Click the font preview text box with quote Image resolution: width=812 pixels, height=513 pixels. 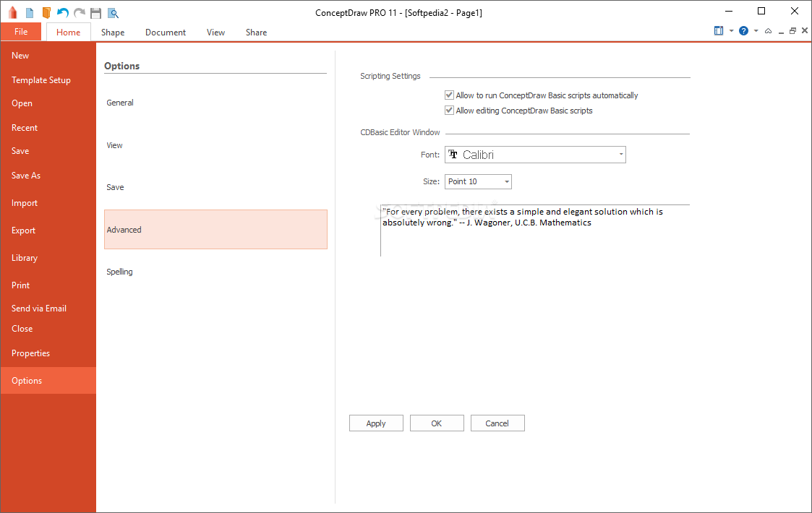point(535,230)
